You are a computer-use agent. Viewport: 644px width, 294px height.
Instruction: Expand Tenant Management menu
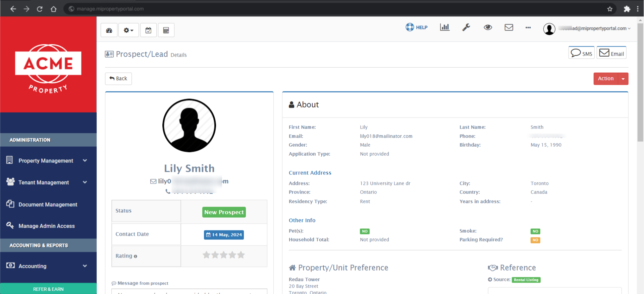48,182
